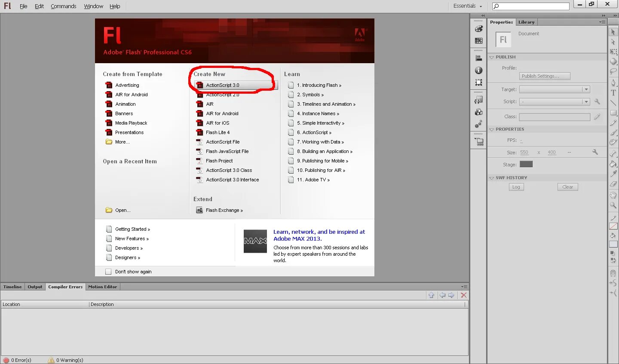Image resolution: width=619 pixels, height=364 pixels.
Task: Select the Paint Bucket tool
Action: (x=613, y=164)
